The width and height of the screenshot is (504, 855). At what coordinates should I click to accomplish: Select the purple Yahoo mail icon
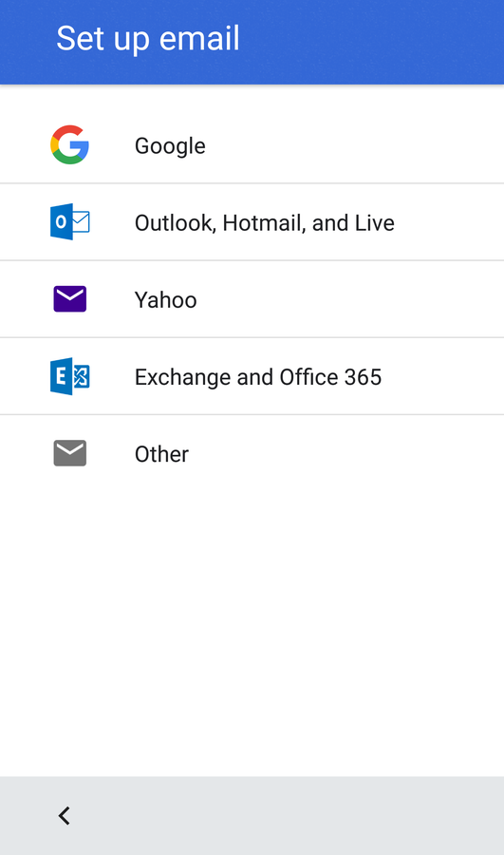[69, 299]
